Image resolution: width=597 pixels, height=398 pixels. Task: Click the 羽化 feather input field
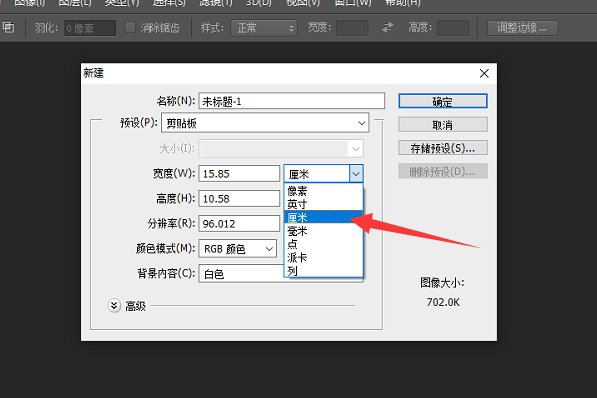click(x=90, y=28)
